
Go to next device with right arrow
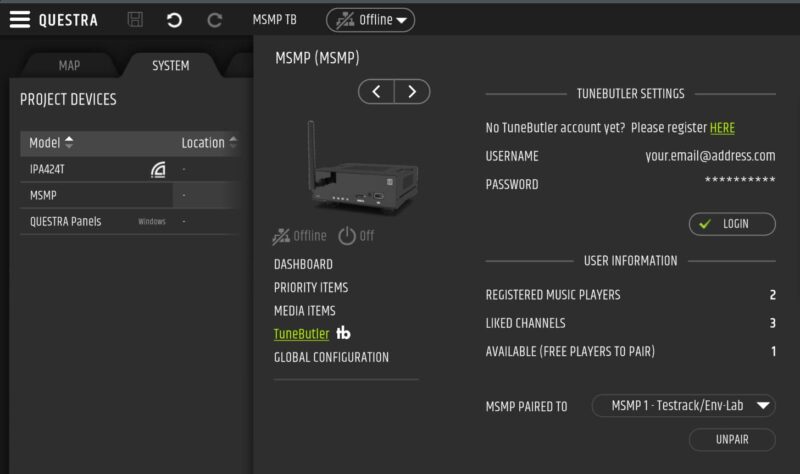[412, 92]
